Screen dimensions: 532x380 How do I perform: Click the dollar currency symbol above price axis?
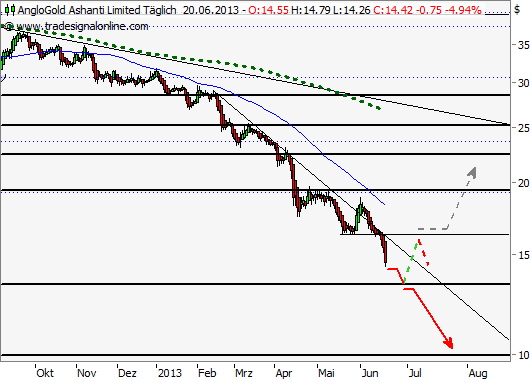pos(517,9)
